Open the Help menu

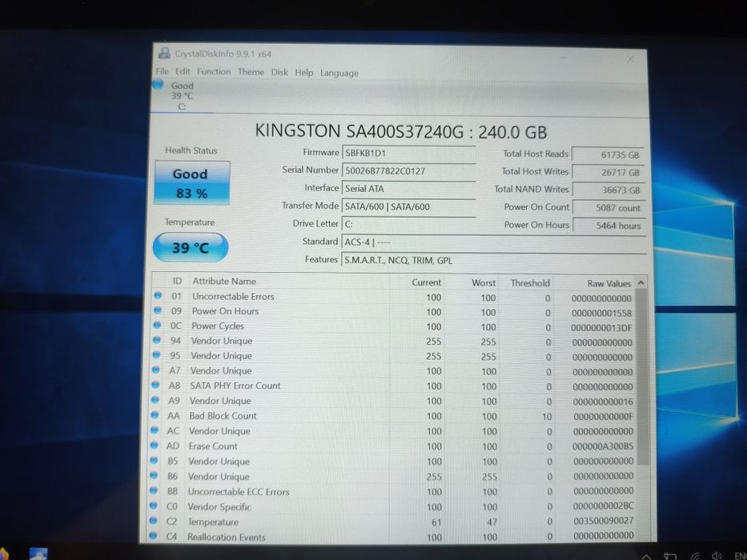click(304, 73)
